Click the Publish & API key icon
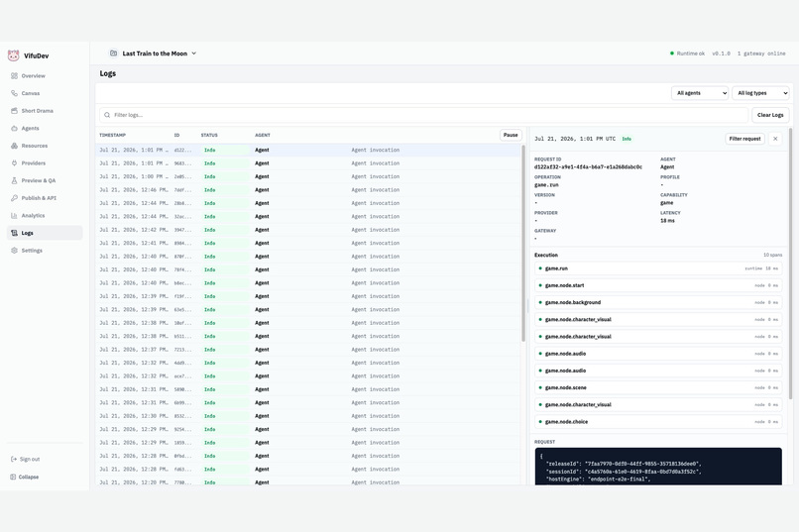This screenshot has width=799, height=532. pos(14,198)
